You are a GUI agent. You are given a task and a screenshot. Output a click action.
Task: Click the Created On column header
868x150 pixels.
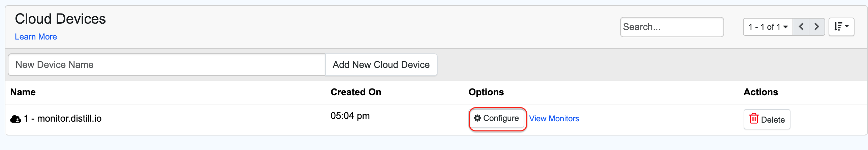pos(356,92)
